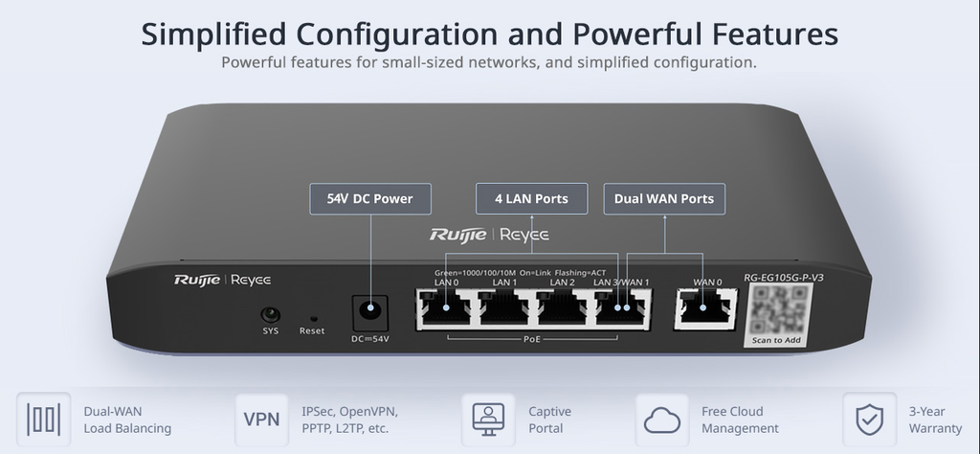Click the 4 LAN Ports callout label
980x454 pixels.
531,199
